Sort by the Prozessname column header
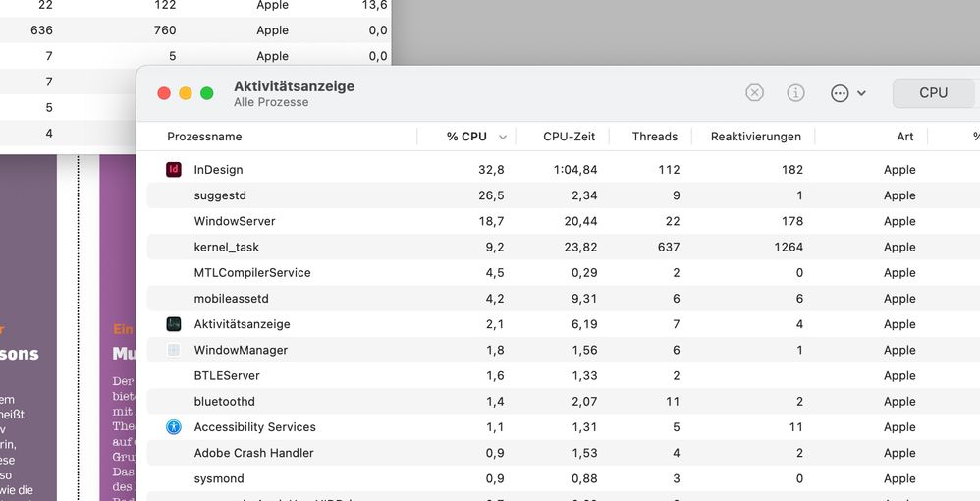980x501 pixels. tap(204, 137)
